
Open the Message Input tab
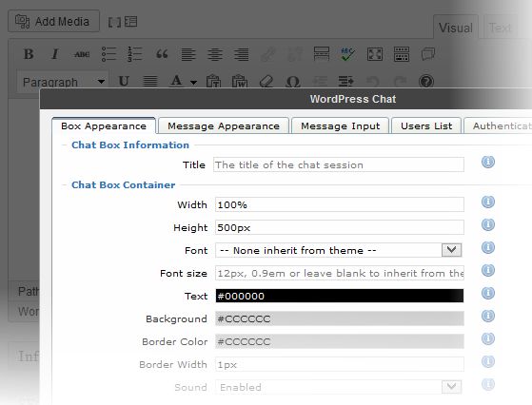(x=340, y=126)
